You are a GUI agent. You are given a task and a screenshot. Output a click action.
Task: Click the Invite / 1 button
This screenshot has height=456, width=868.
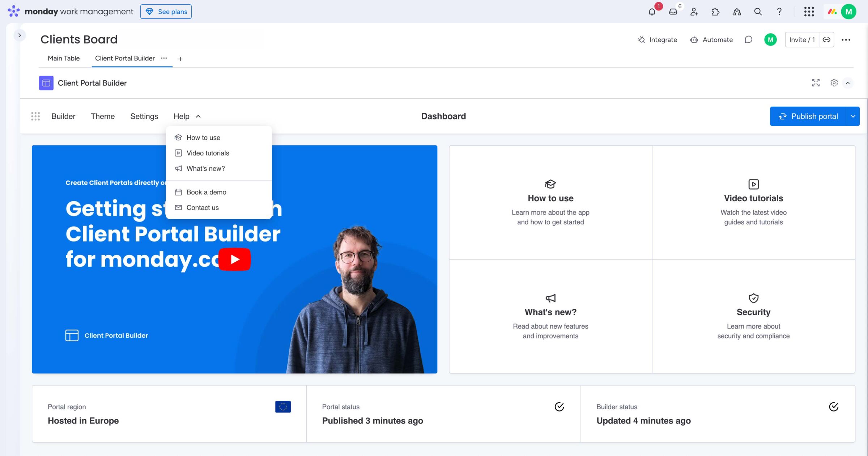[x=802, y=39]
